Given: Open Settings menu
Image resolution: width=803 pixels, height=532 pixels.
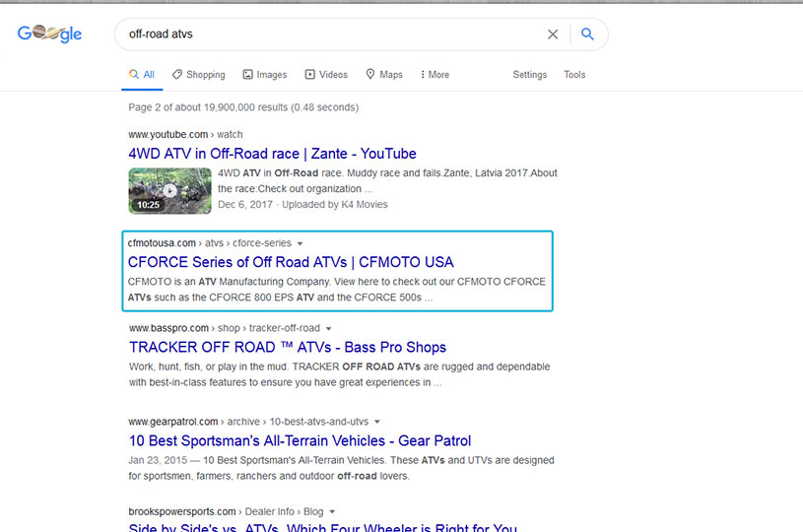Looking at the screenshot, I should (529, 75).
